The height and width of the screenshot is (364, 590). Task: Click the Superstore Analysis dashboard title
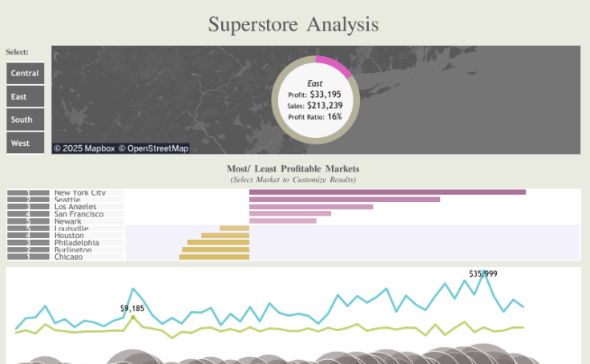tap(293, 24)
